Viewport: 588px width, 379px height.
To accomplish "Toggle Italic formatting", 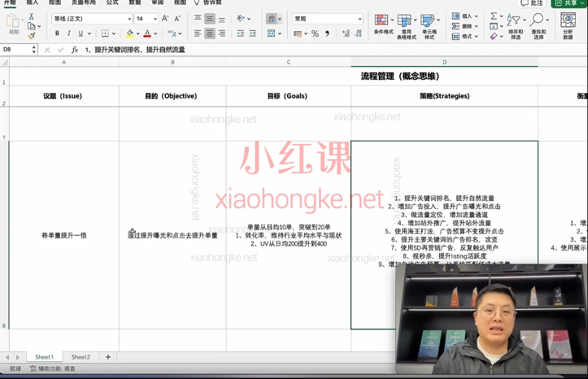I will click(69, 33).
